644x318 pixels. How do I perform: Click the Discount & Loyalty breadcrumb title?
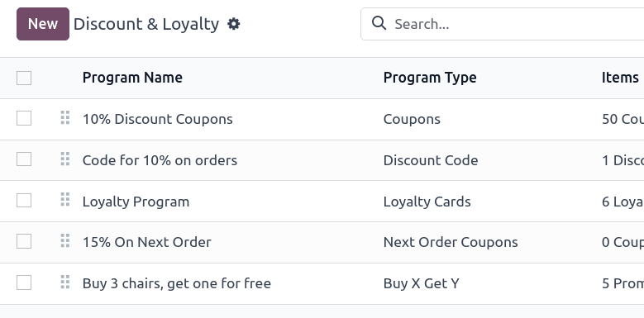click(x=146, y=24)
